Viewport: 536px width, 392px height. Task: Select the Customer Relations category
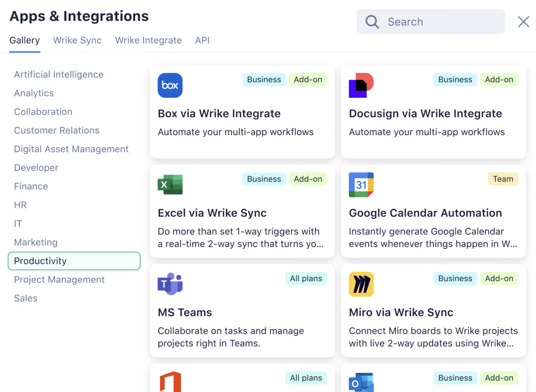(57, 130)
